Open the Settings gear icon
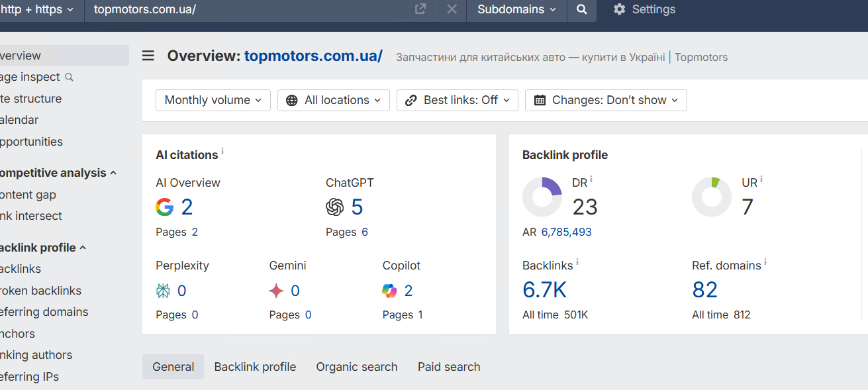Viewport: 868px width, 390px height. point(619,10)
